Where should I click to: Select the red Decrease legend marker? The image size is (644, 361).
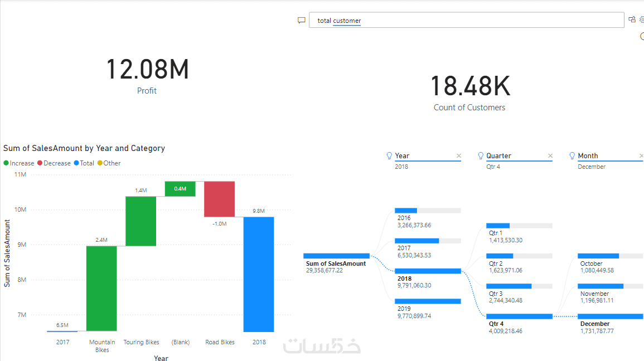(x=40, y=163)
